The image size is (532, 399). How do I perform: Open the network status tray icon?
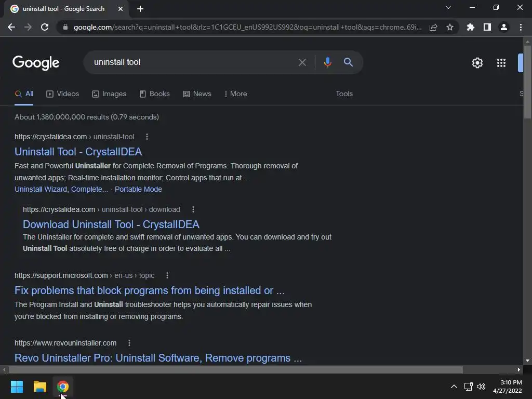469,387
